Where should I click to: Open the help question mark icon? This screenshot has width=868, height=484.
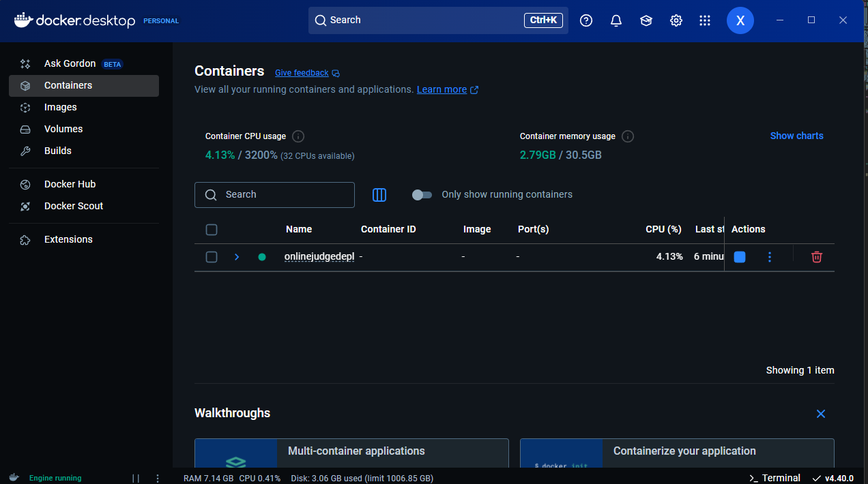[x=586, y=20]
